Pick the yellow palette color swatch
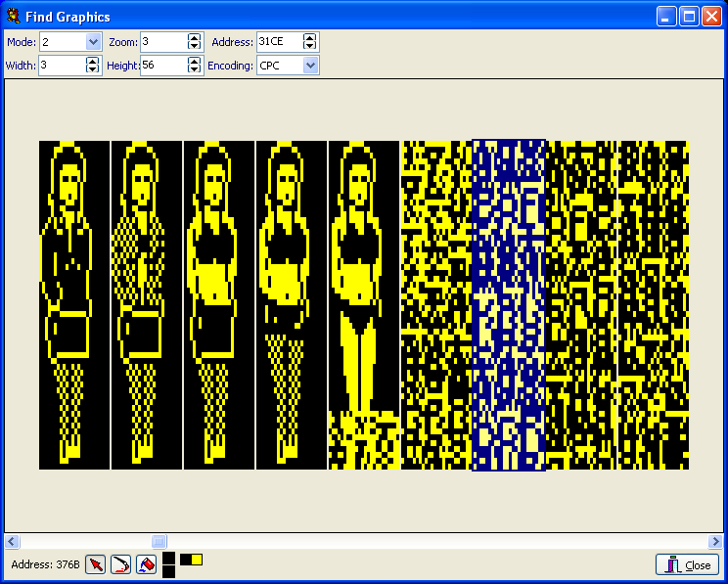 [x=197, y=560]
